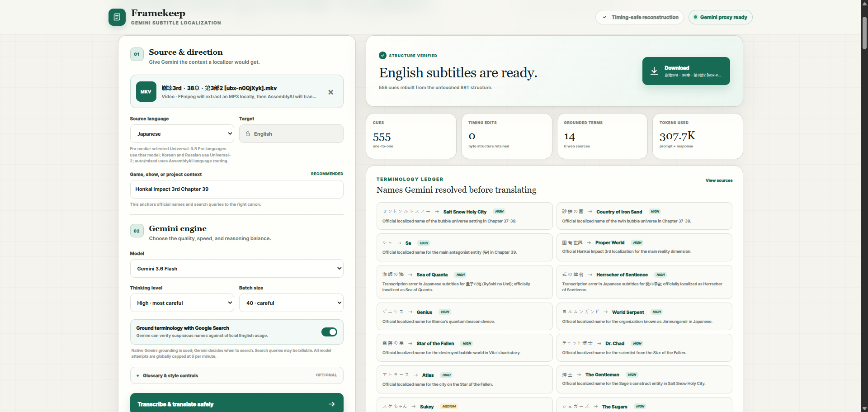The image size is (868, 412).
Task: Download the English subtitles file
Action: [x=686, y=71]
